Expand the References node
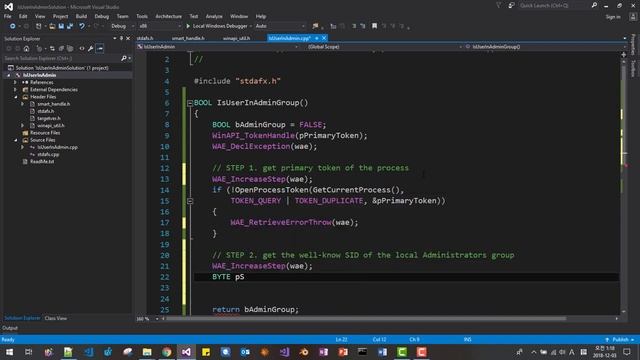 [x=16, y=82]
